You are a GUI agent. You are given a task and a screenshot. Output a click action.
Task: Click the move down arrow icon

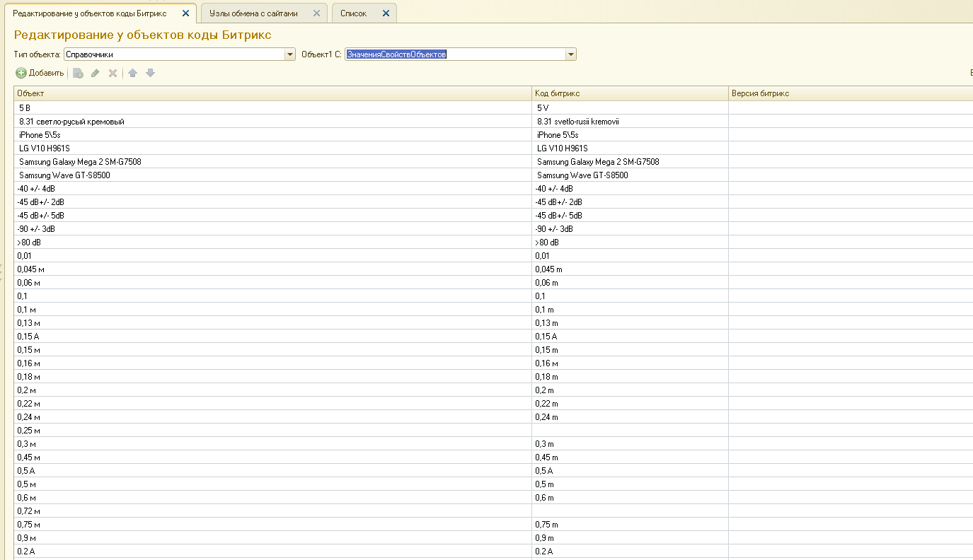click(x=150, y=73)
